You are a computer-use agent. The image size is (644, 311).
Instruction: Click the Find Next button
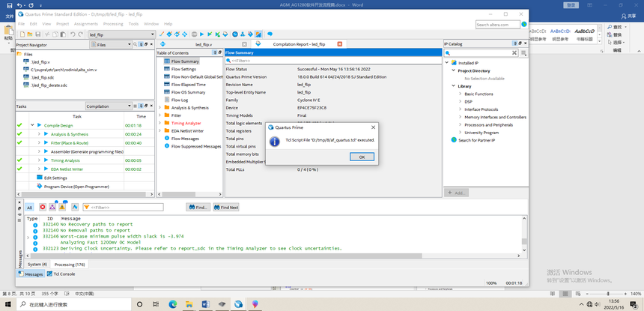[226, 208]
